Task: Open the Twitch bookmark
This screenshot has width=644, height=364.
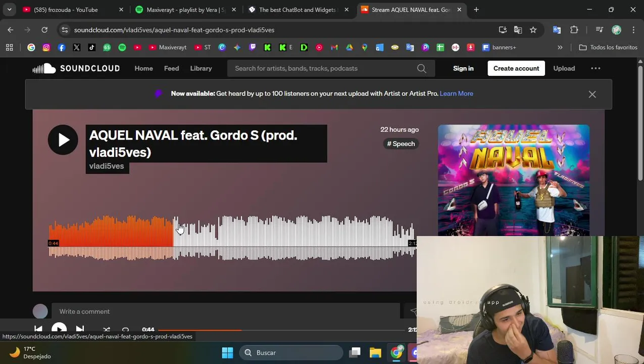Action: (253, 47)
